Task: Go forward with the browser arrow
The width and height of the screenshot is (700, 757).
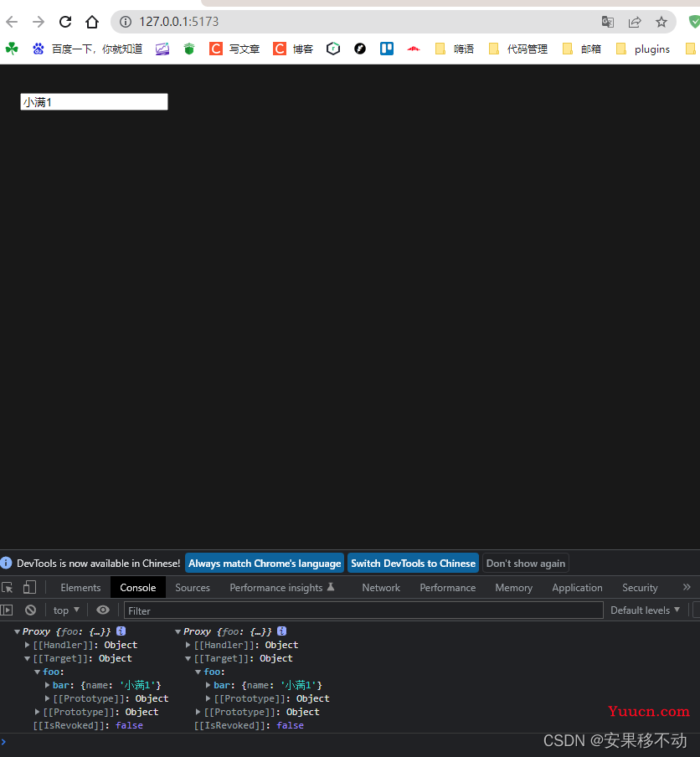Action: tap(39, 22)
